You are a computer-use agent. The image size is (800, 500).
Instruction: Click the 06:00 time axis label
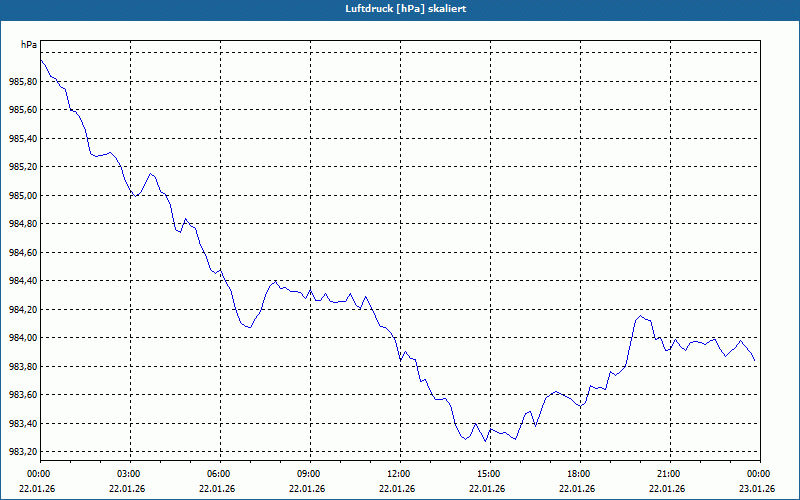pos(220,474)
